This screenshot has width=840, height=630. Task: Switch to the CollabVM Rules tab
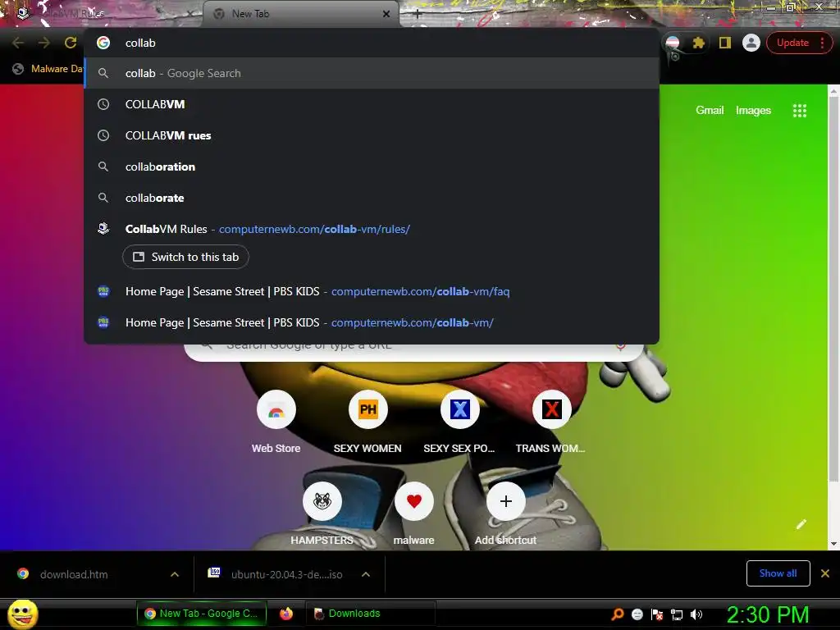102,14
